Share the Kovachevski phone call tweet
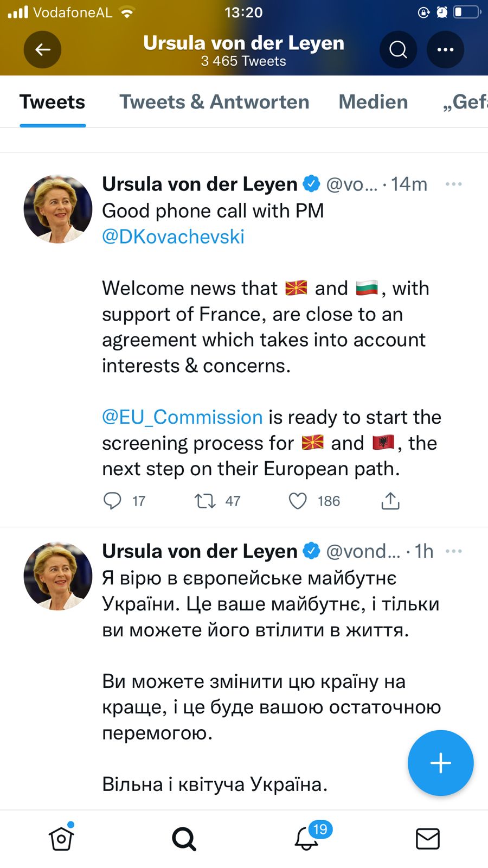 click(x=390, y=501)
